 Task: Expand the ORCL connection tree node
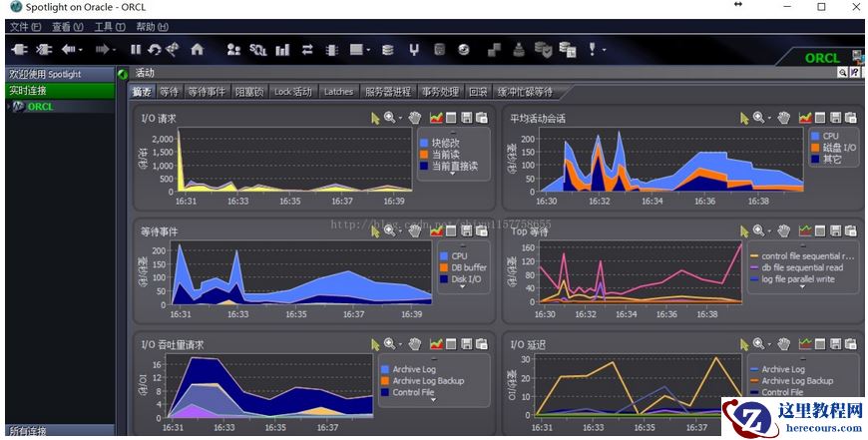[10, 107]
